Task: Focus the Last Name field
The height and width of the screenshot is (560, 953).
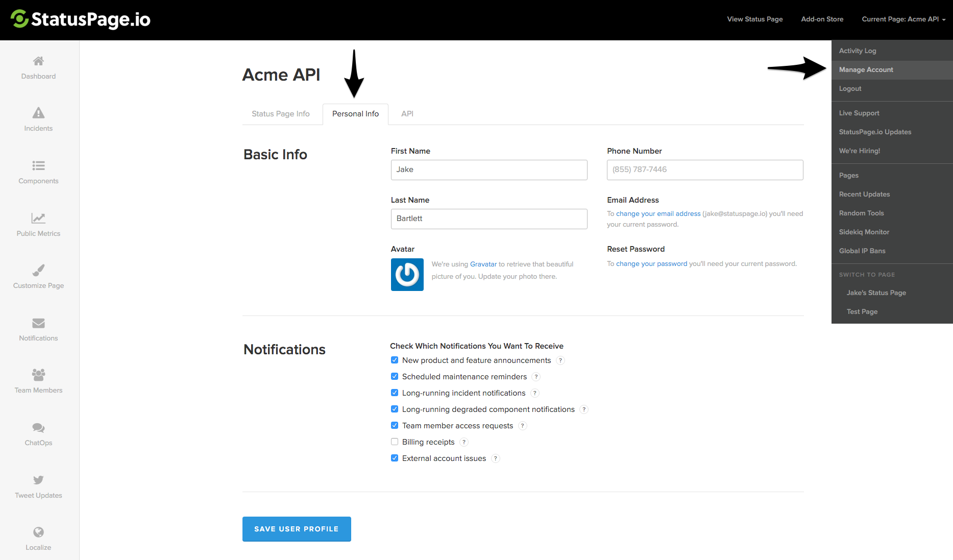Action: 489,219
